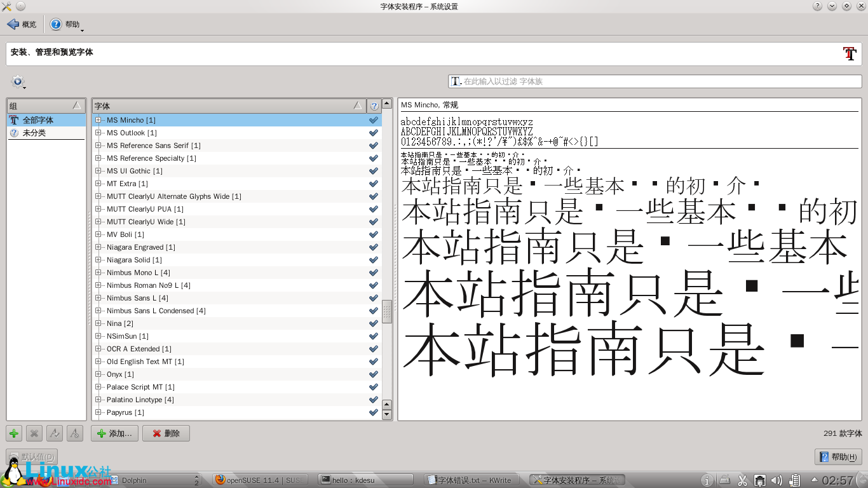Expand the Nina font family
Image resolution: width=868 pixels, height=488 pixels.
click(98, 323)
